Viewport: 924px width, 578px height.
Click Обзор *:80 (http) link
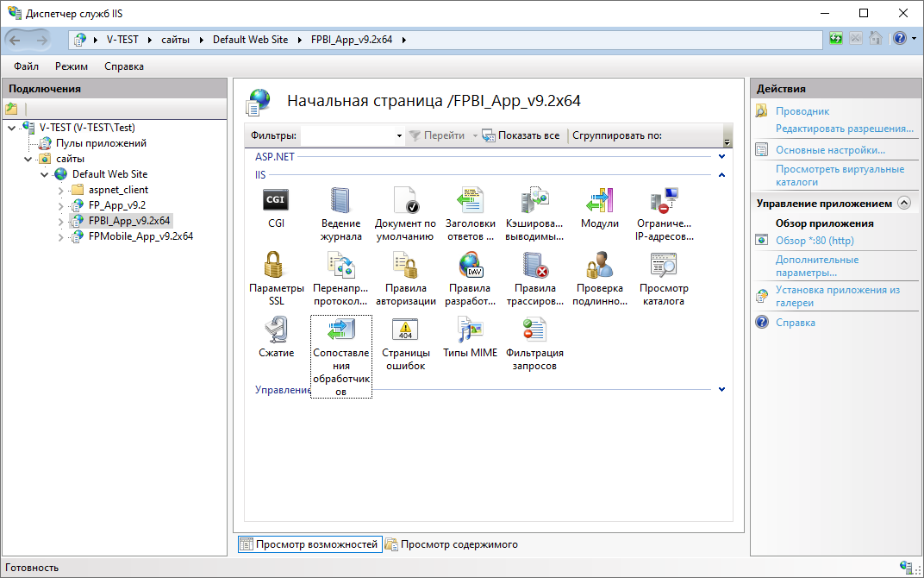[x=815, y=241]
